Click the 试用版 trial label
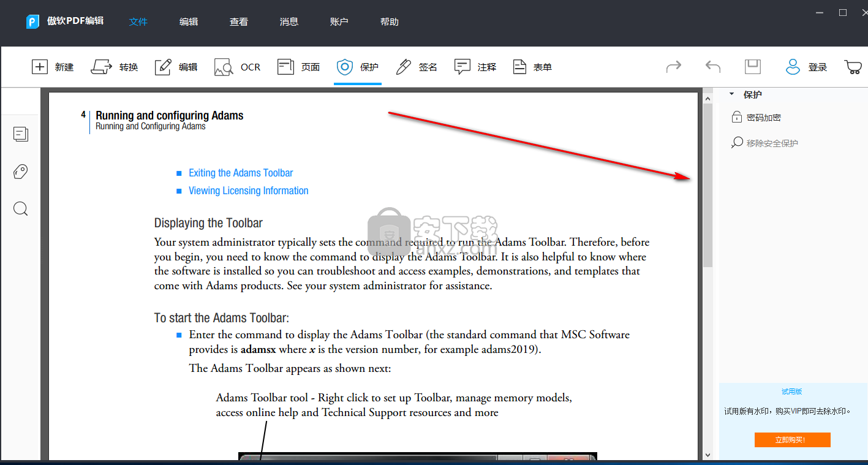The image size is (868, 465). point(792,391)
